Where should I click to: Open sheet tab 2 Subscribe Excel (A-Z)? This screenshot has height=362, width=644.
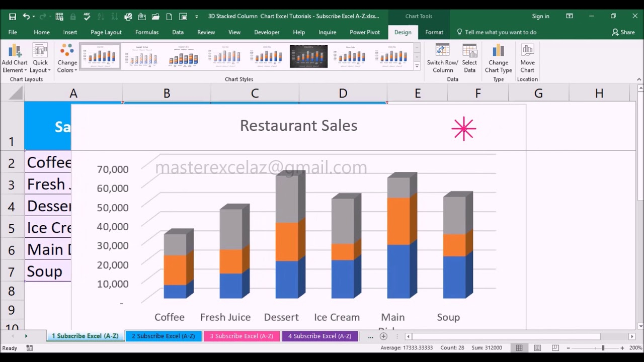coord(163,336)
